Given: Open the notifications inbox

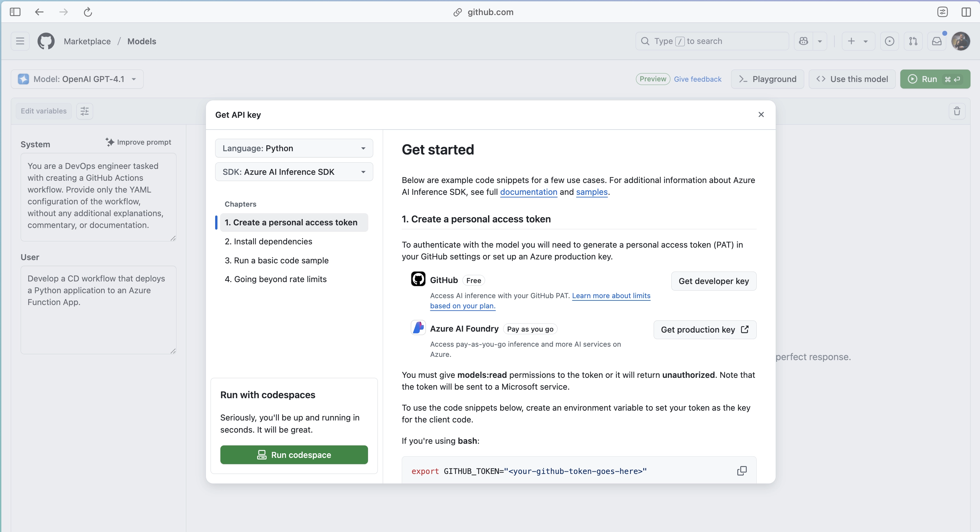Looking at the screenshot, I should click(937, 41).
